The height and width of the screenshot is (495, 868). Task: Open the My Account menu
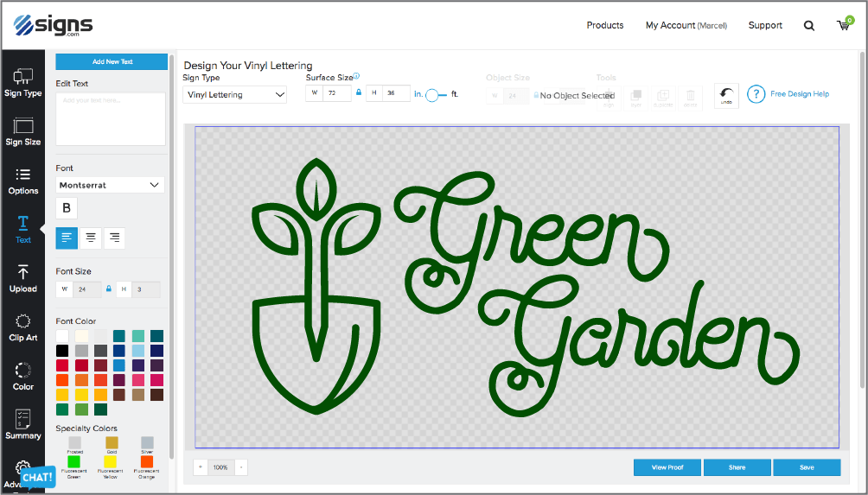(686, 26)
